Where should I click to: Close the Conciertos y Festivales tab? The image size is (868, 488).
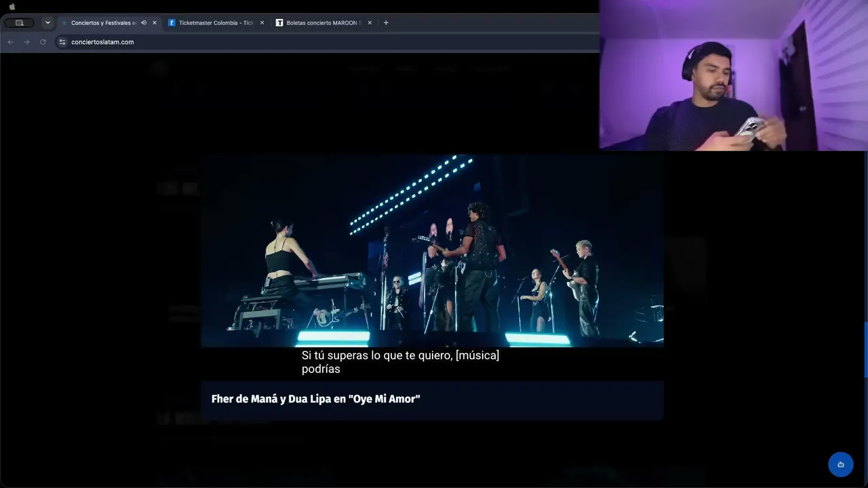coord(155,22)
